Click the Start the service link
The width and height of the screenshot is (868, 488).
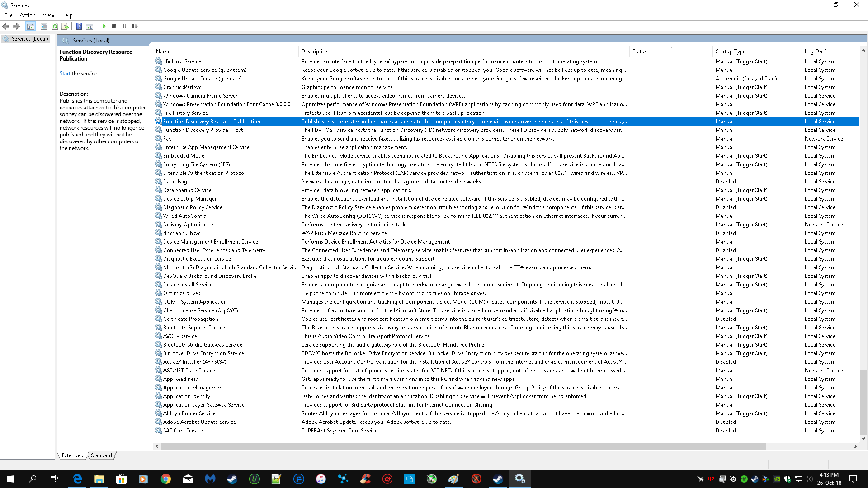[65, 74]
